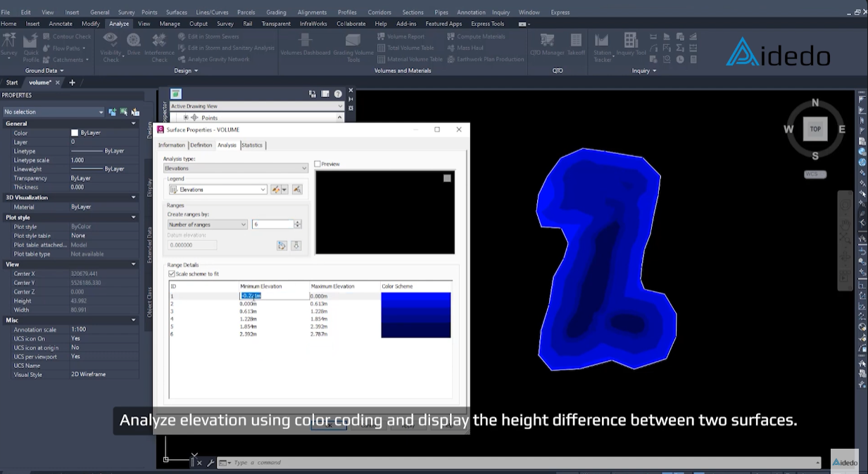Click the ByLayer color swatch in Properties
This screenshot has height=474, width=868.
[x=75, y=133]
